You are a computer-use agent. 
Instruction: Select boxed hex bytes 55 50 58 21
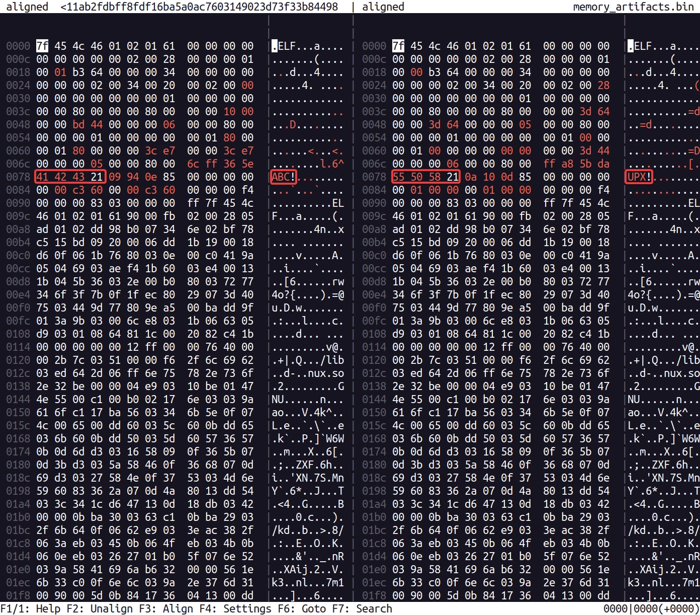pos(425,177)
